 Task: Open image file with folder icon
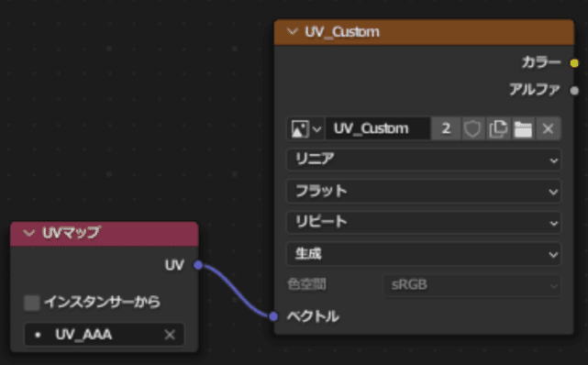(523, 129)
